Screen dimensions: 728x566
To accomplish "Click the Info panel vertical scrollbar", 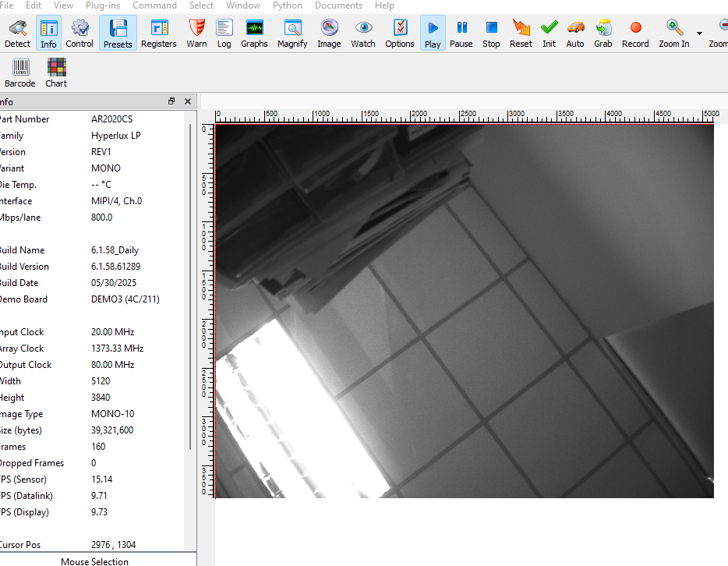I will coord(190,286).
